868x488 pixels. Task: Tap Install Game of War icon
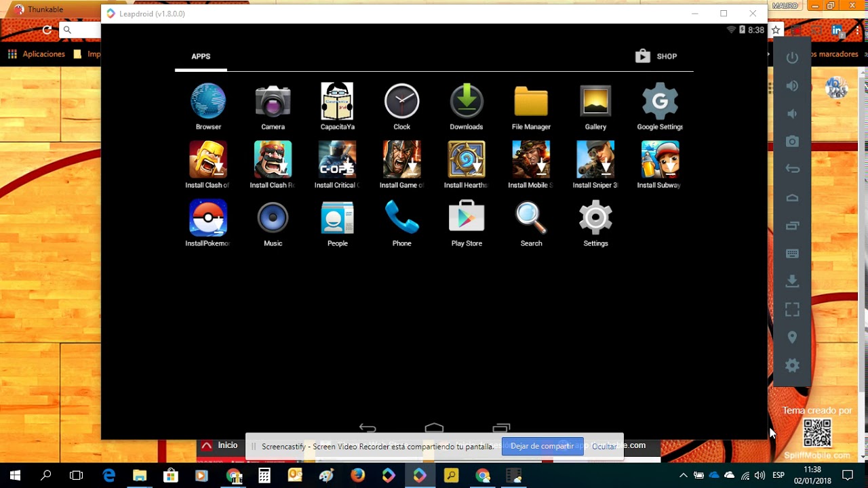401,159
